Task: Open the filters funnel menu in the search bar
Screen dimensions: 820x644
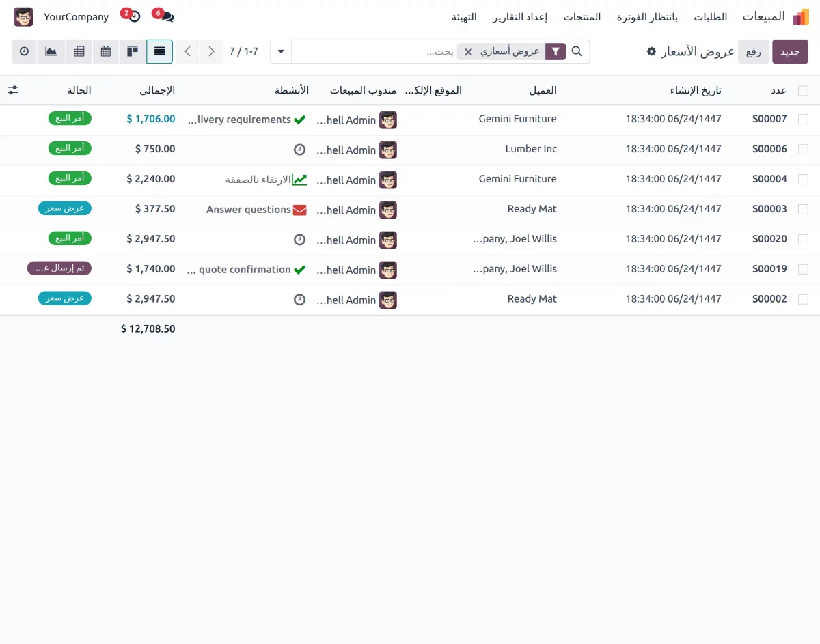Action: coord(556,51)
